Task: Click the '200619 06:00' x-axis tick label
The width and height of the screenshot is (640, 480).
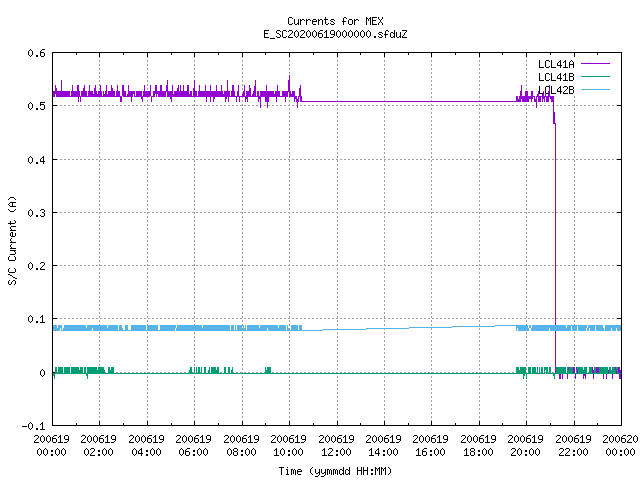Action: pyautogui.click(x=193, y=446)
